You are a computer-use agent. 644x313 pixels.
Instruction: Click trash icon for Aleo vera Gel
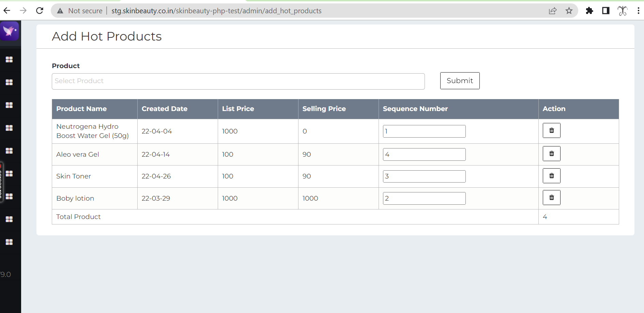pyautogui.click(x=551, y=154)
